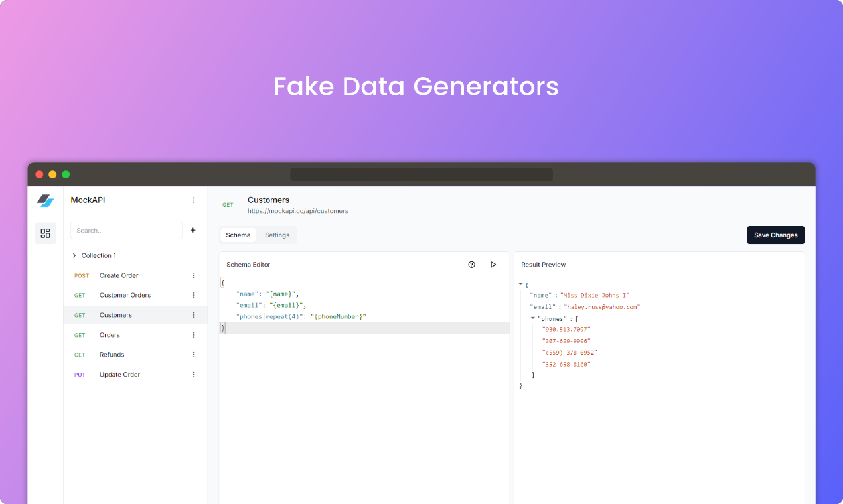Open the Refunds row options menu
This screenshot has height=504, width=843.
[194, 355]
